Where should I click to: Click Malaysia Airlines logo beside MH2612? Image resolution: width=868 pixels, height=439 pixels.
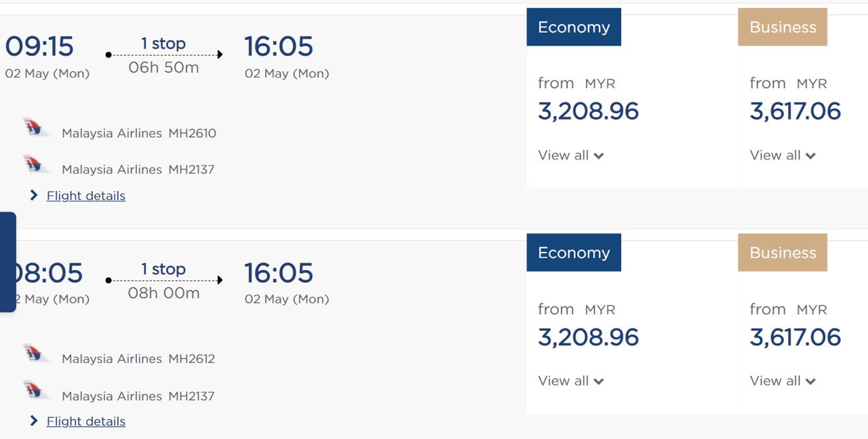[x=35, y=354]
